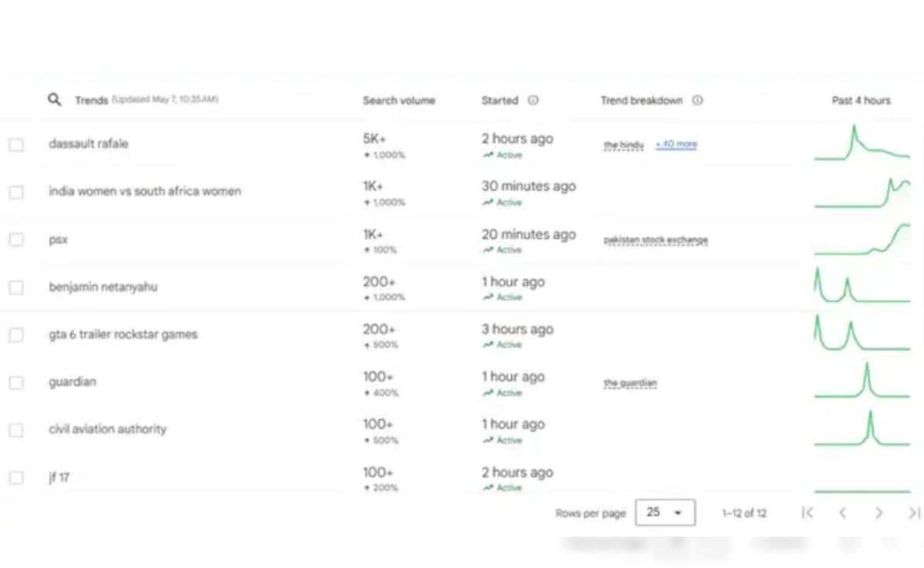This screenshot has height=568, width=924.
Task: Click the Past 4 hours column header
Action: tap(861, 101)
